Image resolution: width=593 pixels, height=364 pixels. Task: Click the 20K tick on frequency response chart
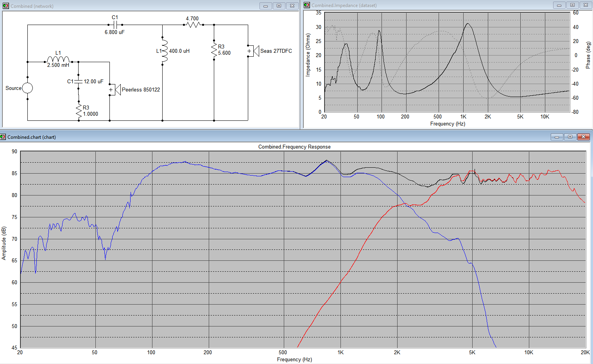585,352
